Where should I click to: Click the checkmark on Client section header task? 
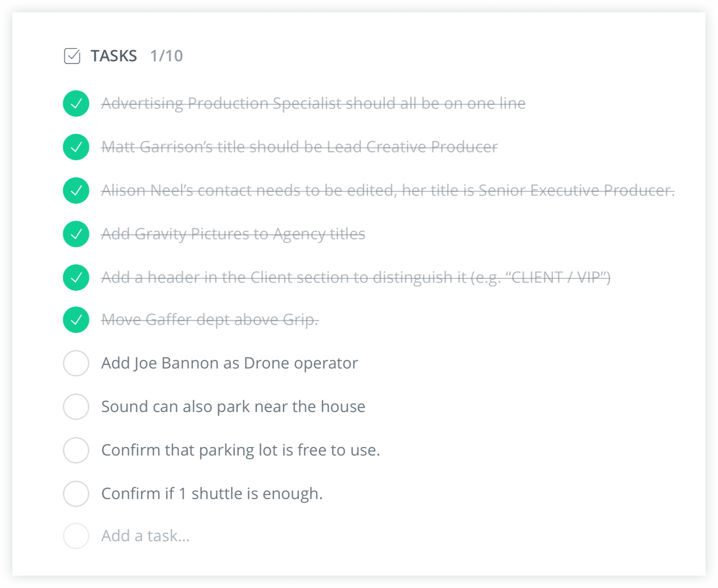pyautogui.click(x=76, y=277)
